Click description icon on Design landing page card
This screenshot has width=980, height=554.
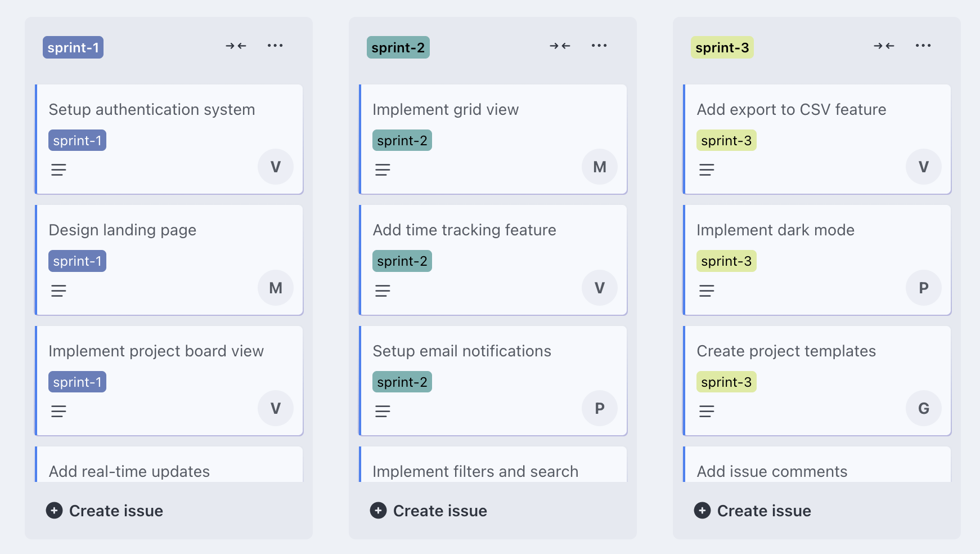[59, 291]
